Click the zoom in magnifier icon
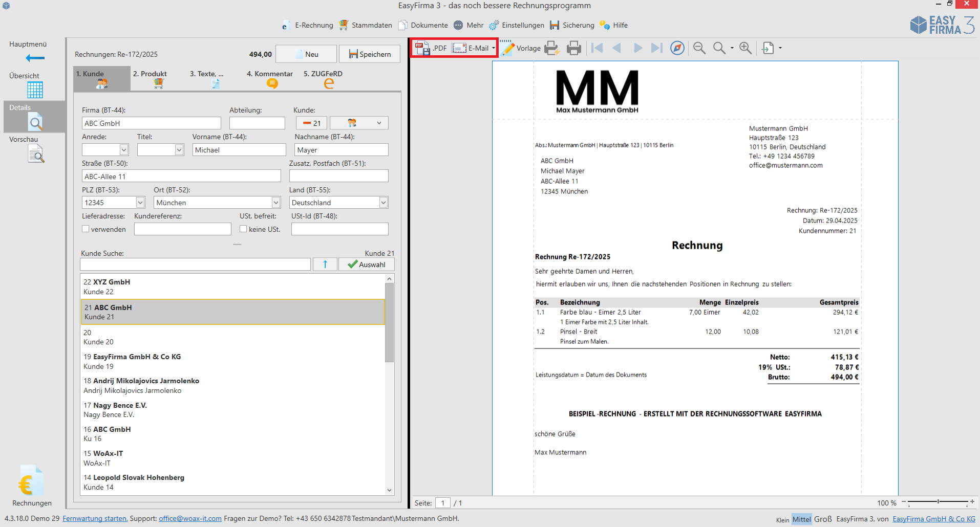 pos(745,48)
